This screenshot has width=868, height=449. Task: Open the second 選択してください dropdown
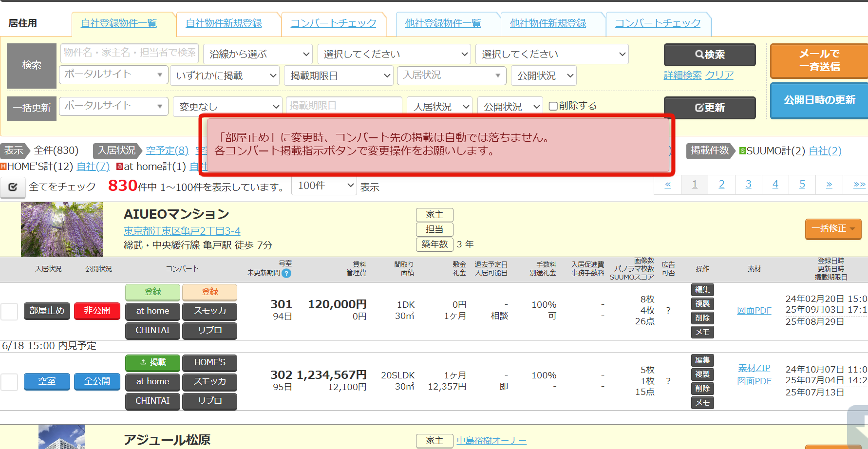pos(552,54)
